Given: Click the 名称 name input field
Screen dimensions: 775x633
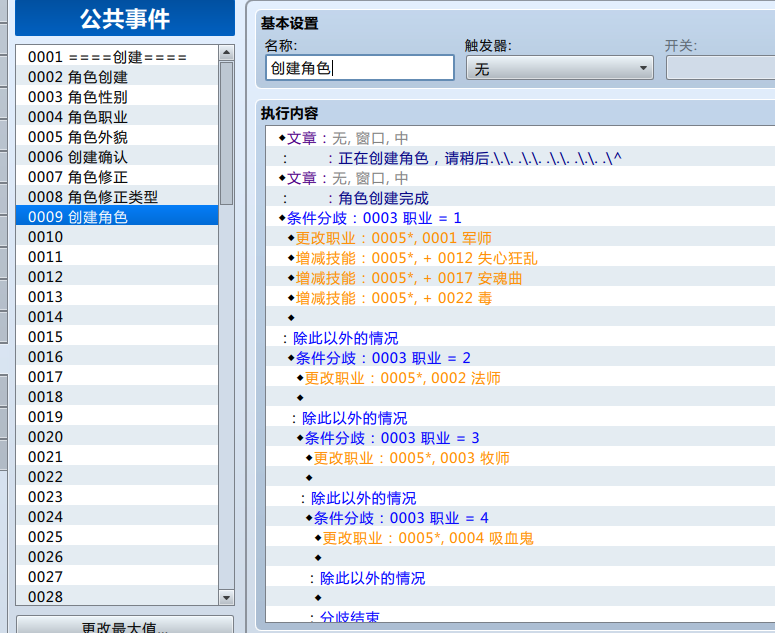Looking at the screenshot, I should pyautogui.click(x=360, y=68).
